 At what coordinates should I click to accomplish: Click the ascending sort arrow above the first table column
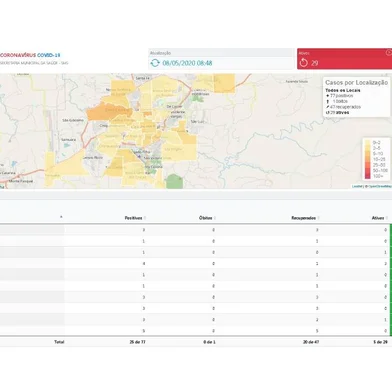click(61, 217)
